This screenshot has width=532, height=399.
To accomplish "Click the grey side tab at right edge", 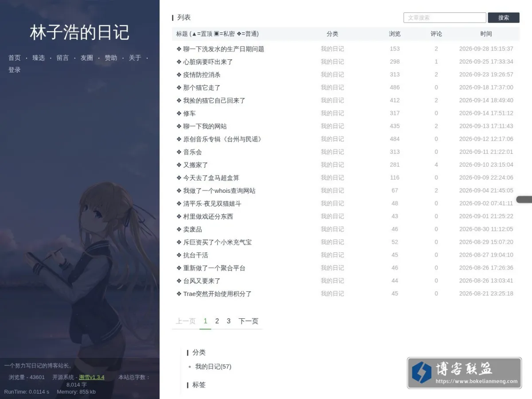I will pyautogui.click(x=524, y=199).
